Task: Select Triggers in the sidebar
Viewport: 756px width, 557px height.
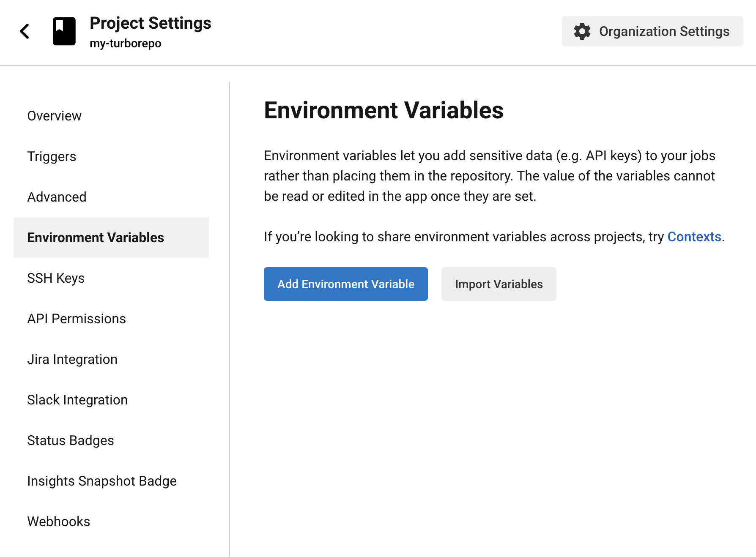Action: pyautogui.click(x=52, y=156)
